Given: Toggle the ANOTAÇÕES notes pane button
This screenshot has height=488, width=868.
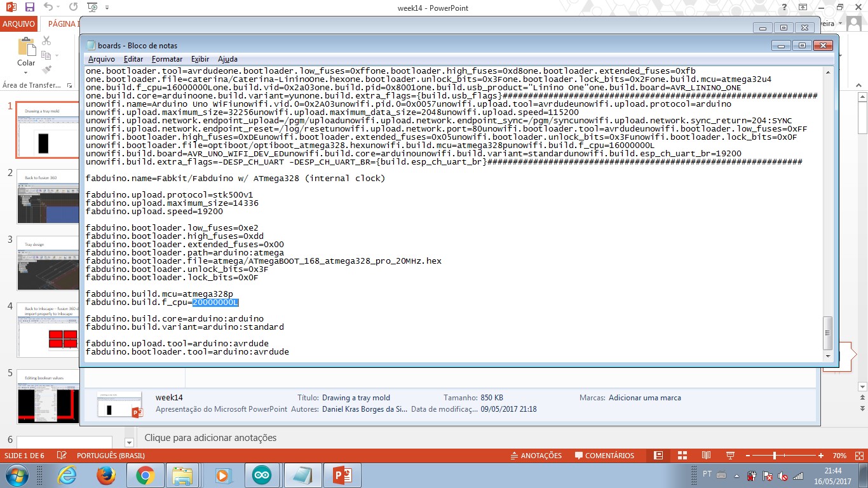Looking at the screenshot, I should click(x=536, y=456).
